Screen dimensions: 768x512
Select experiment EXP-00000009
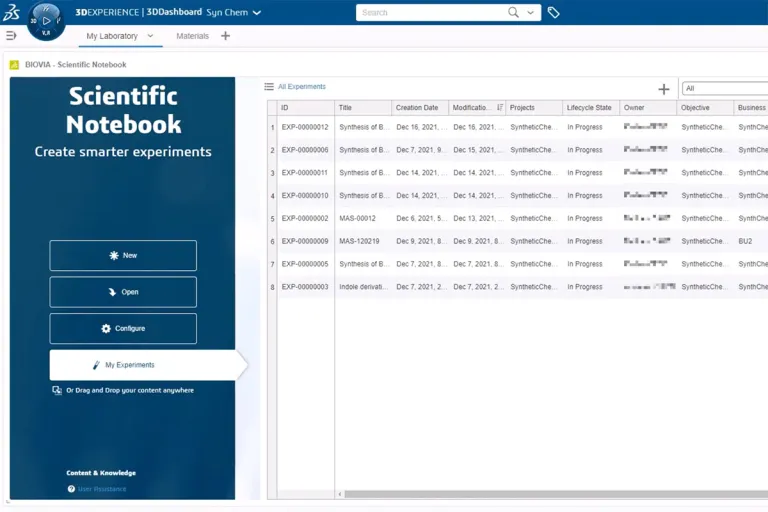(305, 241)
